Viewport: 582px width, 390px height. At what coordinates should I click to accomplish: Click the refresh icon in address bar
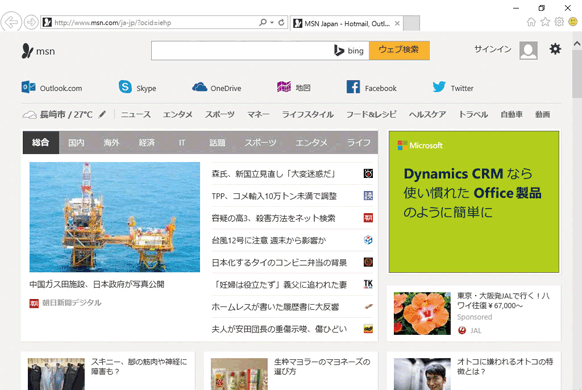(x=281, y=23)
